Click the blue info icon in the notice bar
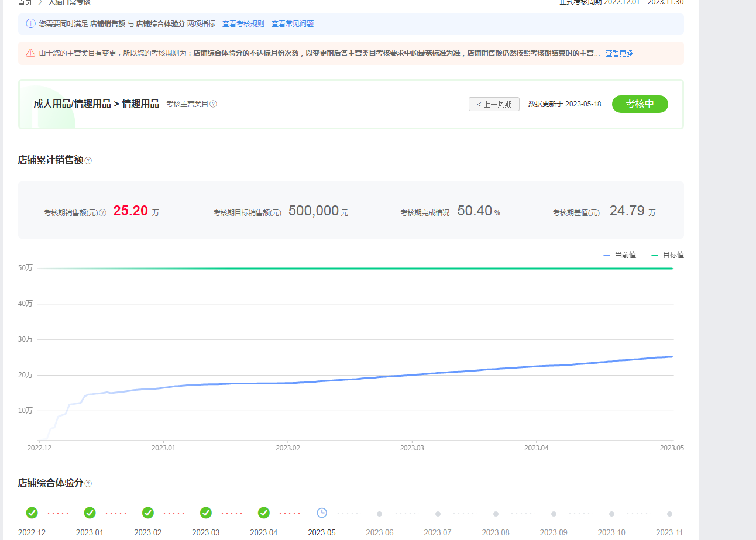The width and height of the screenshot is (756, 540). click(x=31, y=24)
